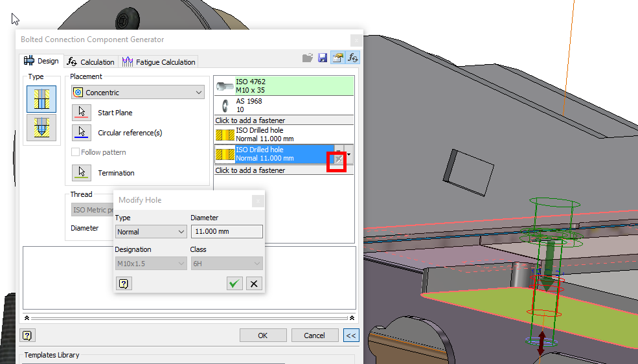Open the Concentric placement dropdown
638x364 pixels.
pyautogui.click(x=138, y=93)
